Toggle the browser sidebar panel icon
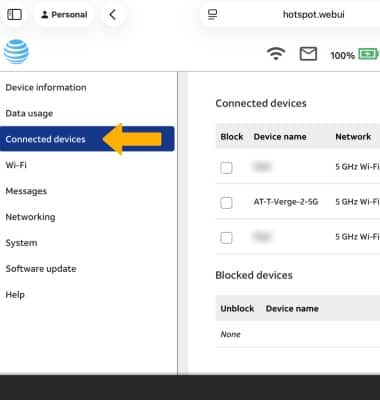Viewport: 380px width, 400px height. click(14, 14)
